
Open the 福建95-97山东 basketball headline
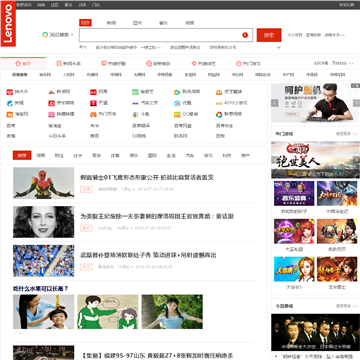point(157,356)
